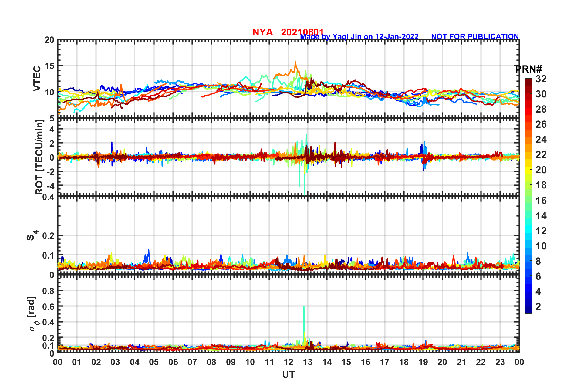Image resolution: width=577 pixels, height=392 pixels.
Task: Click the sigma phi spike peak near 13 UT
Action: (304, 306)
